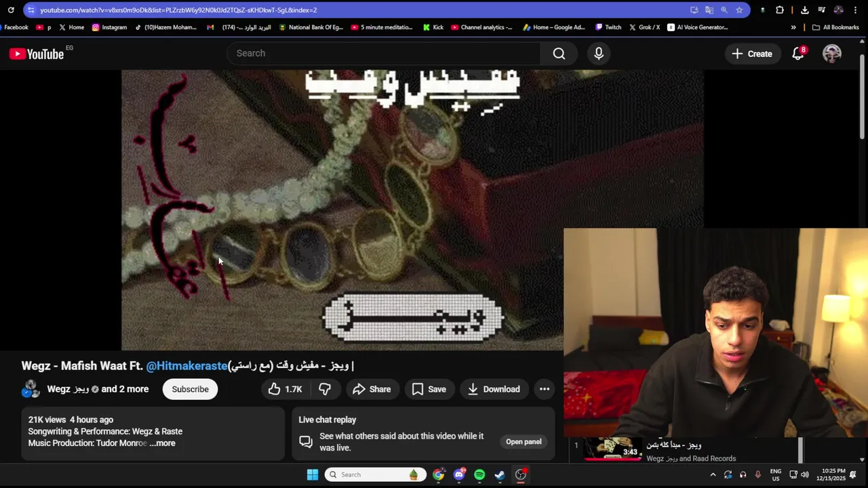The height and width of the screenshot is (488, 868).
Task: Show hidden system tray icons
Action: click(x=713, y=474)
